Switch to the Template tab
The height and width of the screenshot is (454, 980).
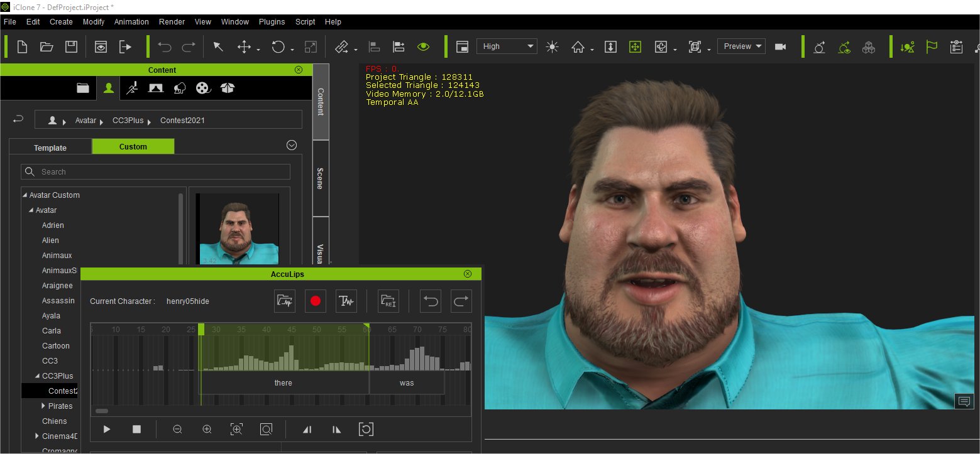50,148
